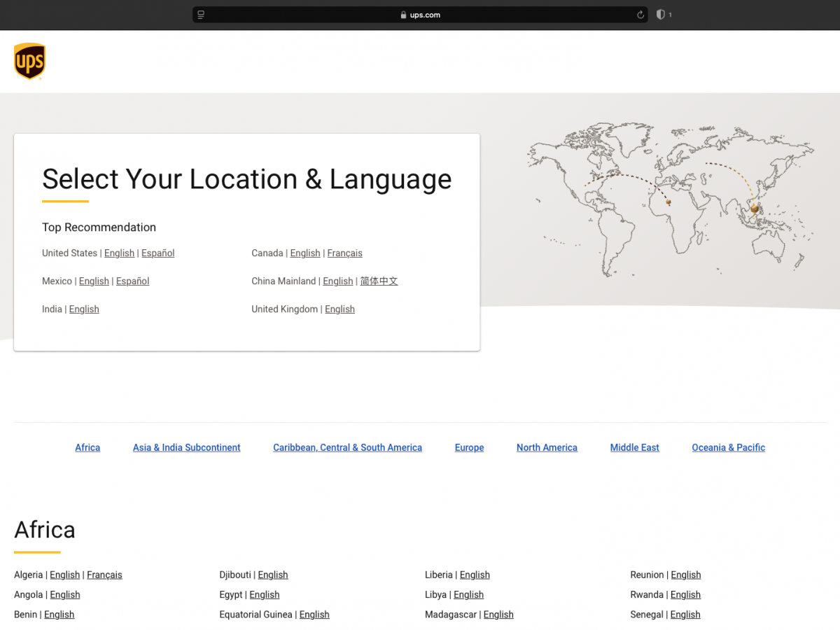Open the Oceania & Pacific region
This screenshot has width=840, height=630.
(728, 447)
